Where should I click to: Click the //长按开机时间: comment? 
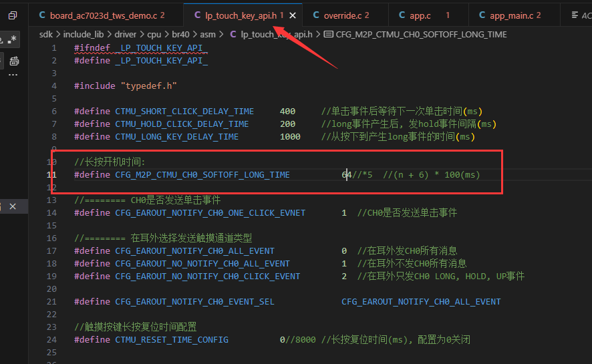pyautogui.click(x=110, y=162)
